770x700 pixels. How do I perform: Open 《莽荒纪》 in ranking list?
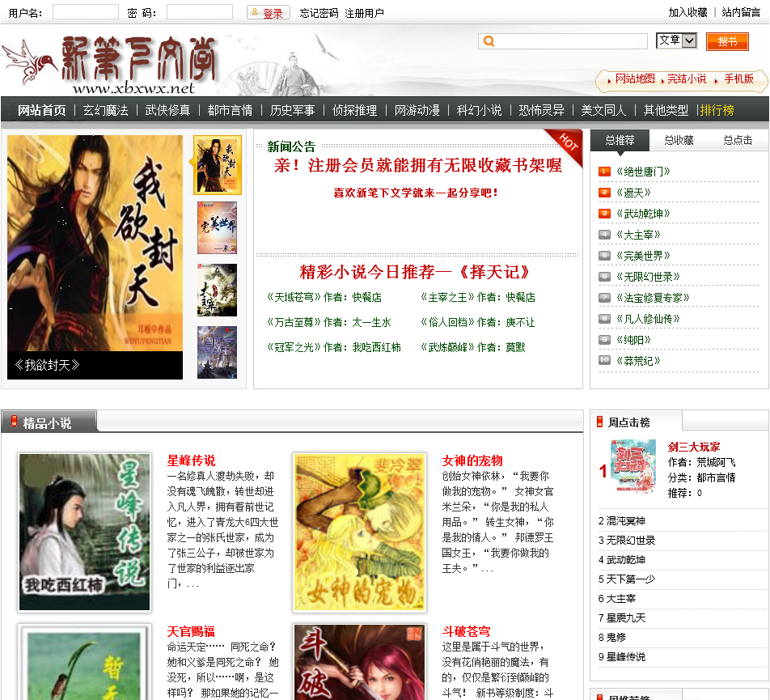638,361
